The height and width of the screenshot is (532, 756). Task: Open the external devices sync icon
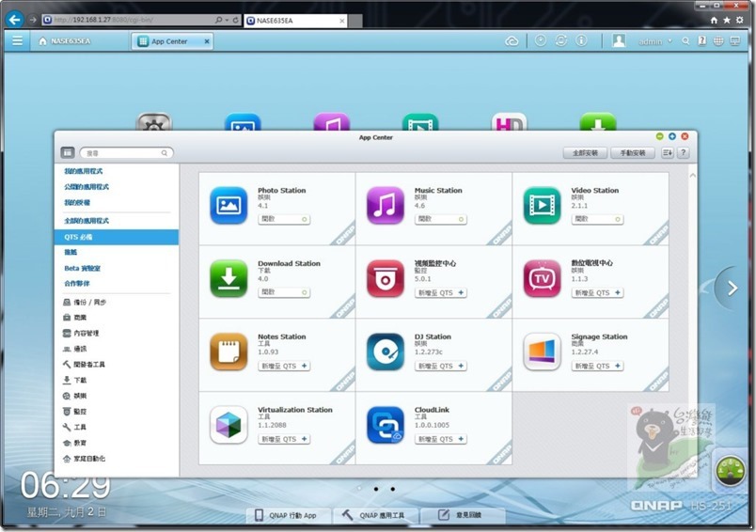tap(561, 41)
